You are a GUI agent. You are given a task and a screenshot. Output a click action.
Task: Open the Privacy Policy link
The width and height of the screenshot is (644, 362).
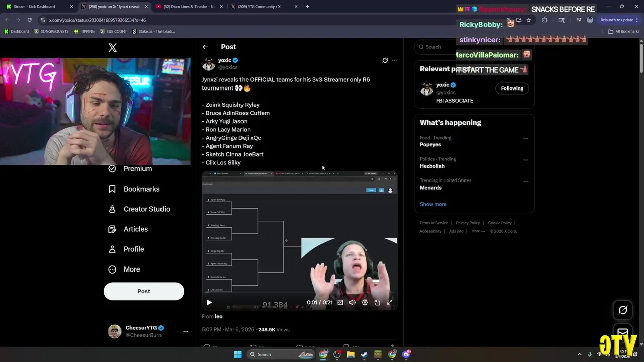tap(468, 223)
